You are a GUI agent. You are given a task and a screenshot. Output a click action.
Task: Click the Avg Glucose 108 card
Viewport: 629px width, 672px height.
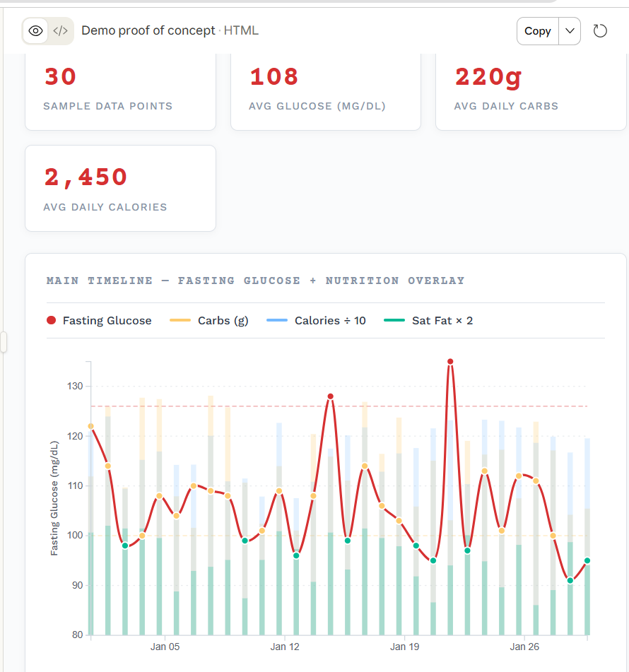(x=325, y=90)
